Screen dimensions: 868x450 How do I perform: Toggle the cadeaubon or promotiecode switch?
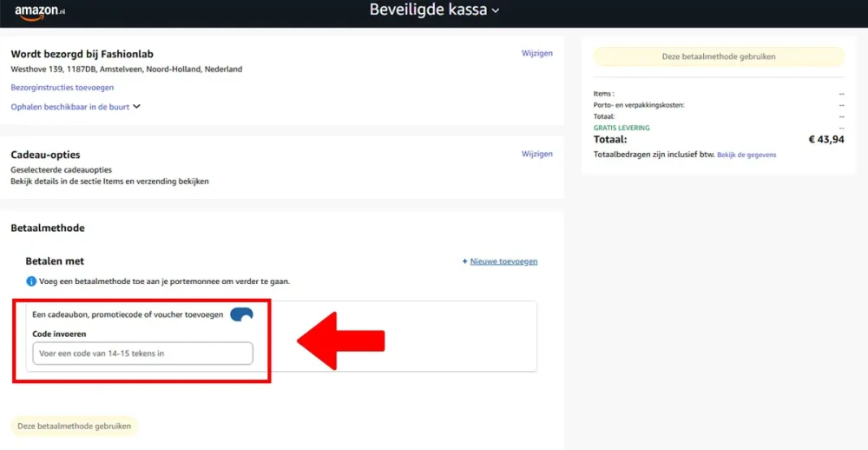(x=241, y=314)
